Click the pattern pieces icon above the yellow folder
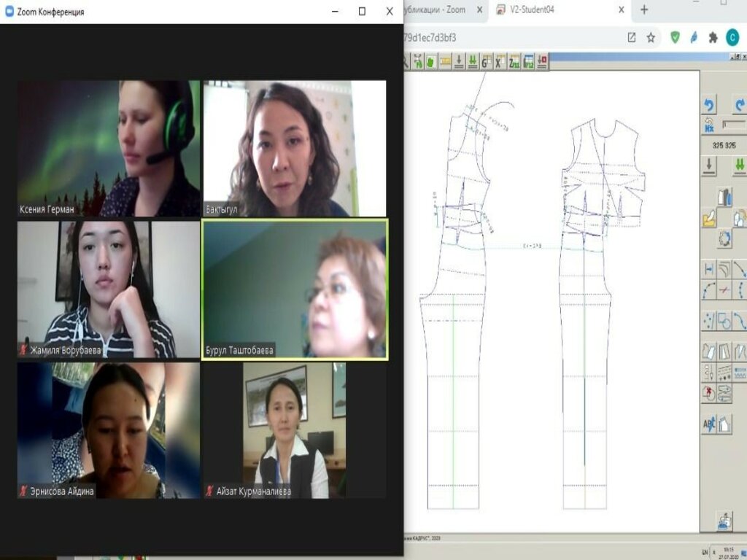 pos(724,197)
